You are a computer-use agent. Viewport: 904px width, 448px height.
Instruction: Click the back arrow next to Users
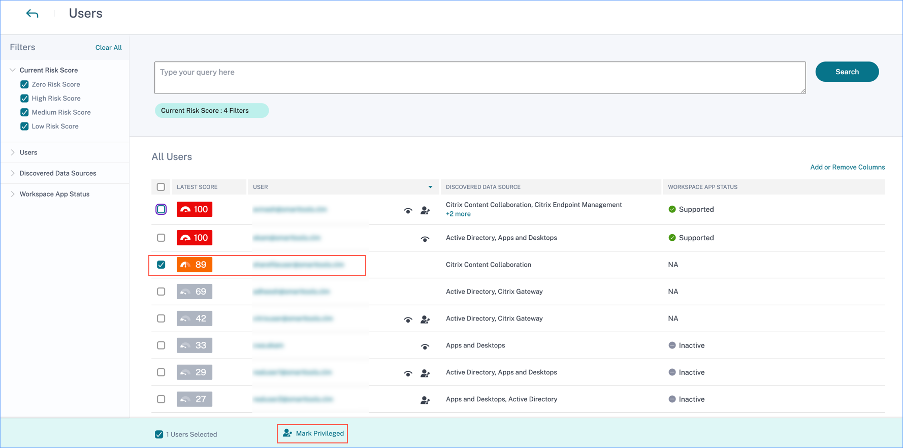click(32, 14)
